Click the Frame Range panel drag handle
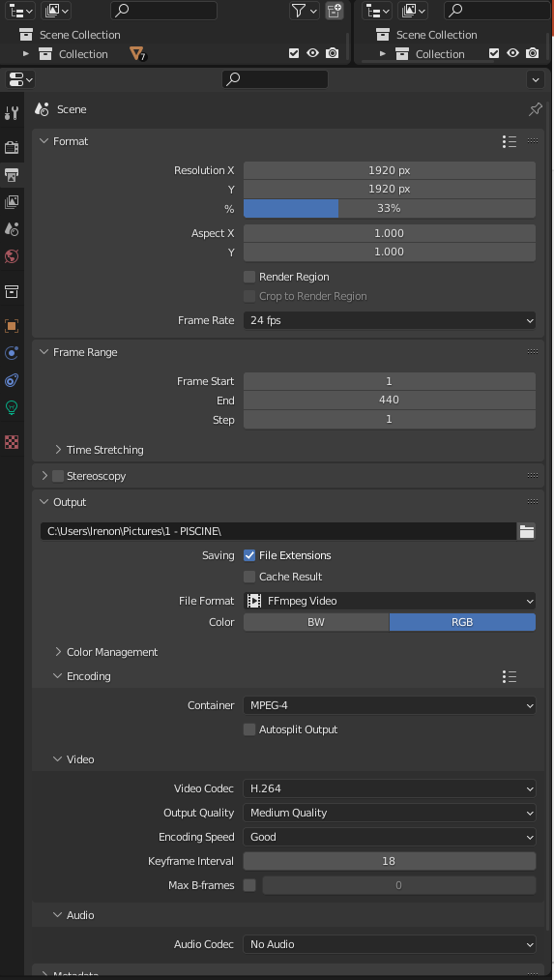The height and width of the screenshot is (980, 554). tap(533, 352)
